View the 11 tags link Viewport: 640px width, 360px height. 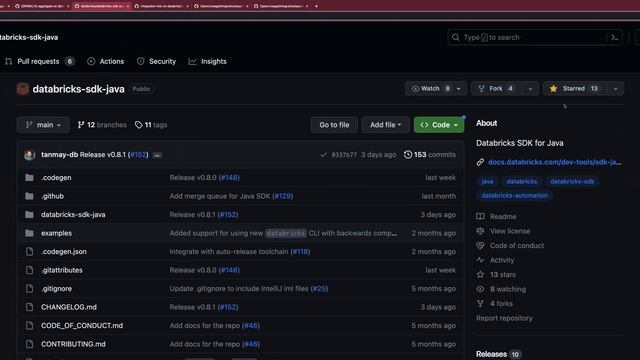click(151, 125)
